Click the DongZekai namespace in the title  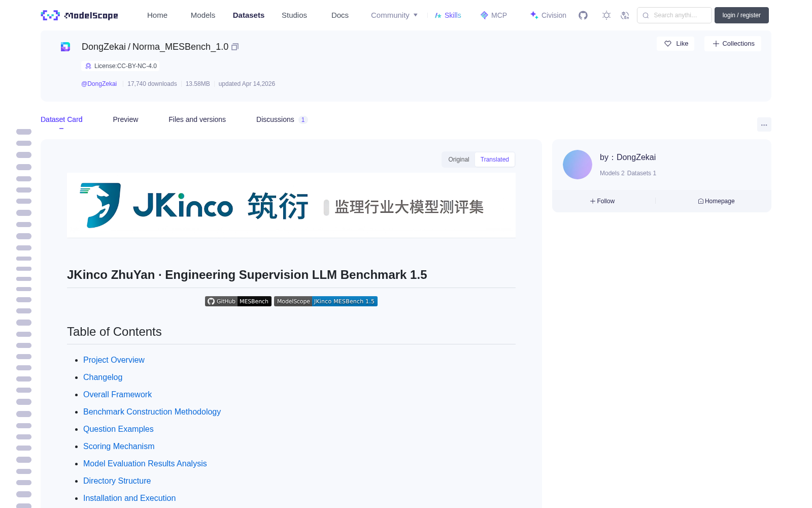[104, 47]
